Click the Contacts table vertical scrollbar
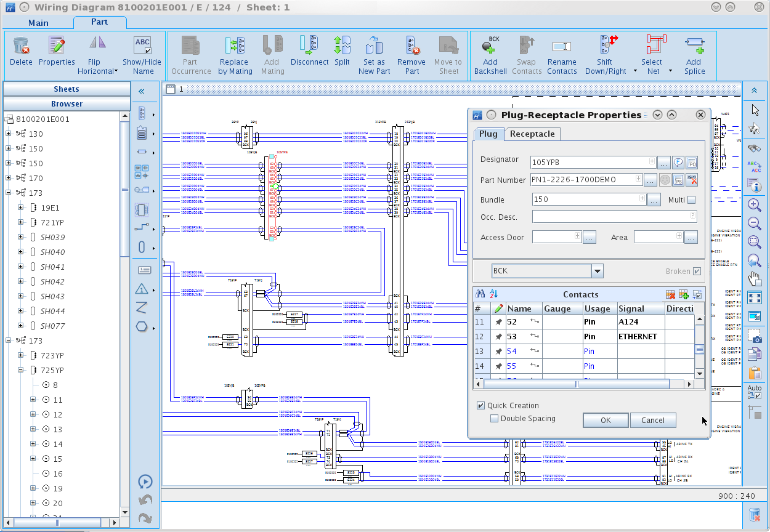The image size is (770, 532). pos(699,347)
